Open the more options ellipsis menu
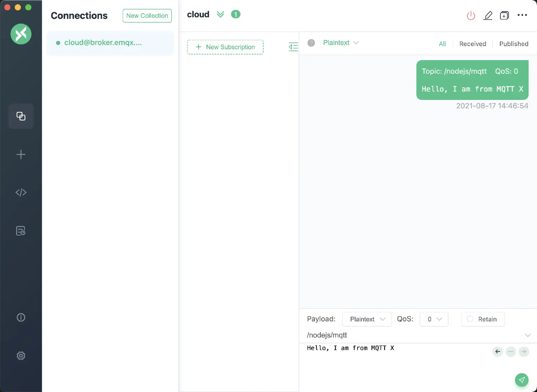 click(x=522, y=16)
